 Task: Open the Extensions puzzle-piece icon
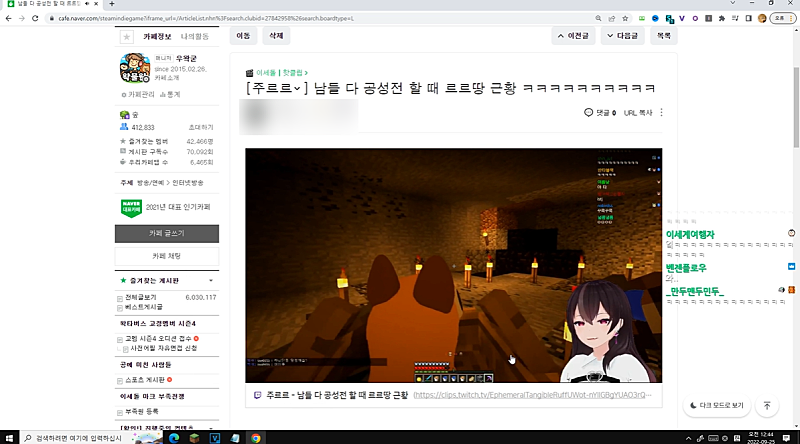point(721,18)
